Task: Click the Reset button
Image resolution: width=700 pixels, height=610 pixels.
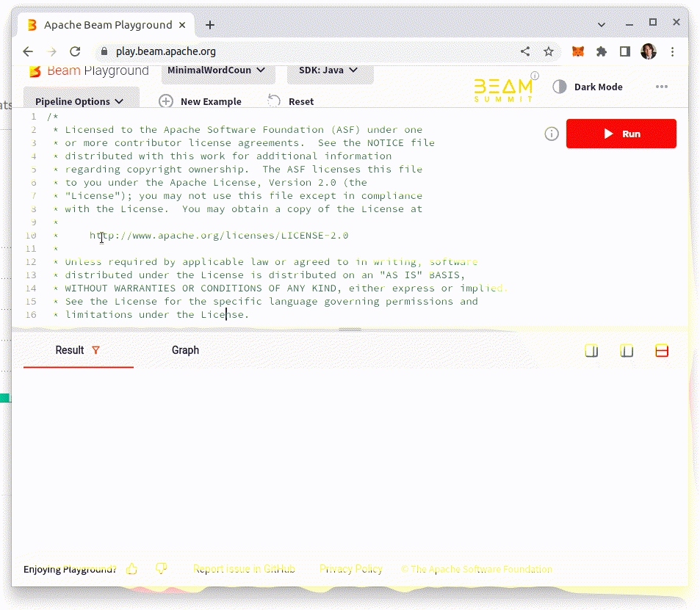Action: (291, 101)
